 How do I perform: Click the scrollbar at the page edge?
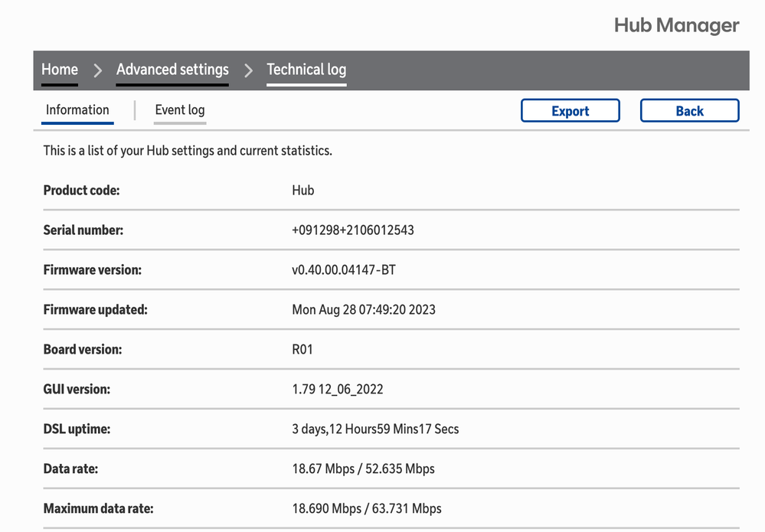tap(760, 266)
